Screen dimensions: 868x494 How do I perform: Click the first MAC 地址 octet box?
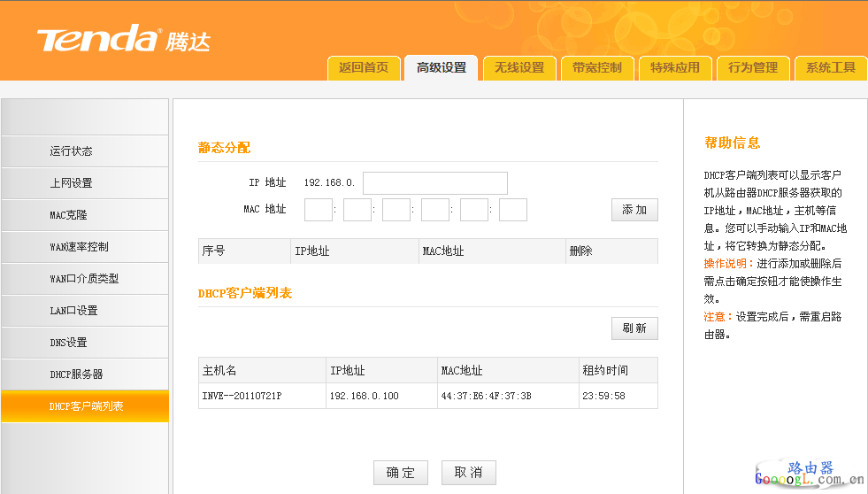318,210
